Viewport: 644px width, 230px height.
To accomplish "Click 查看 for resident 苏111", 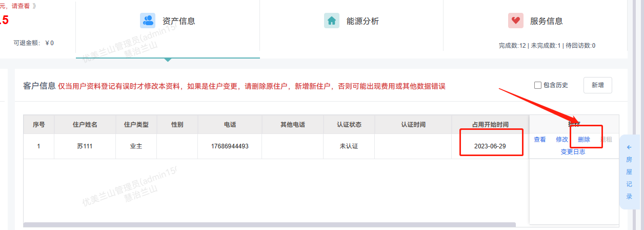I will [540, 139].
